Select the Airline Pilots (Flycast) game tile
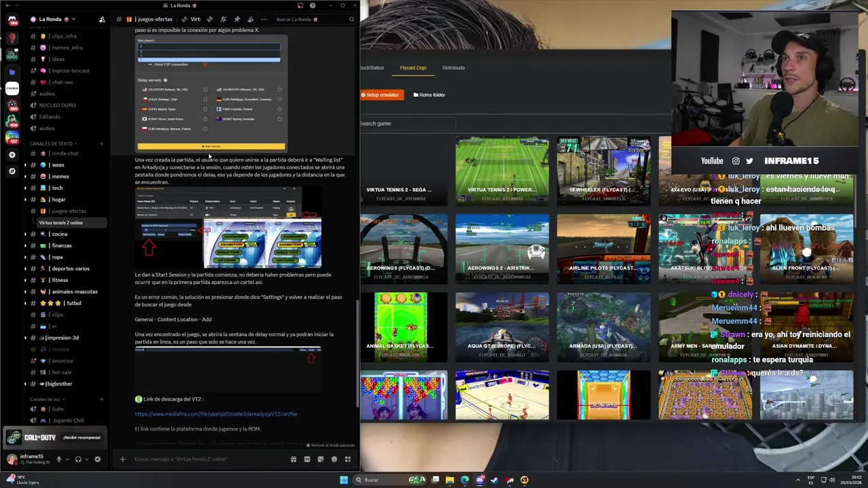Viewport: 868px width, 488px height. [604, 249]
